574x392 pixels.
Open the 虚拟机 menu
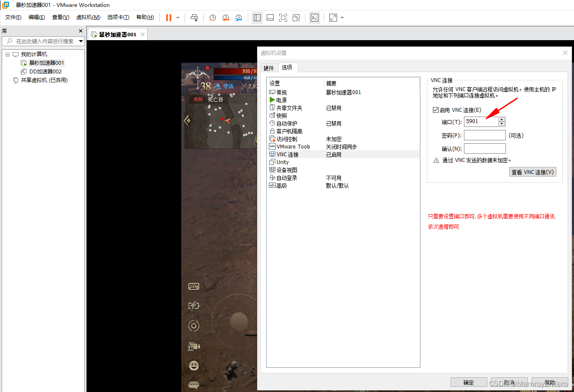tap(88, 17)
